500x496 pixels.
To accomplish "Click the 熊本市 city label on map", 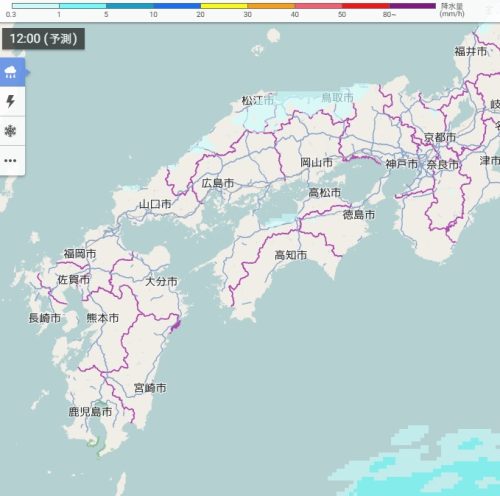I will [x=103, y=318].
